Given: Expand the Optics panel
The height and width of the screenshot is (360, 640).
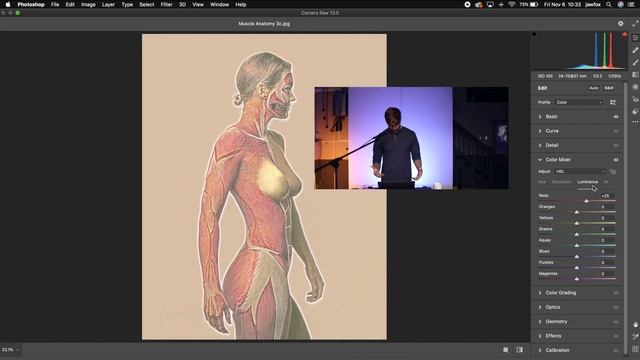Looking at the screenshot, I should tap(540, 307).
